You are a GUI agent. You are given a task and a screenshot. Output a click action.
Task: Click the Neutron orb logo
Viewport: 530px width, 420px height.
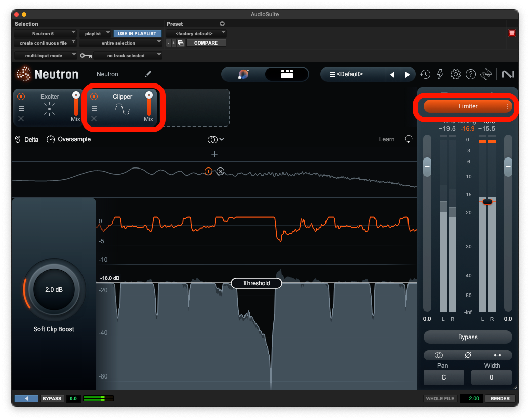click(x=24, y=74)
